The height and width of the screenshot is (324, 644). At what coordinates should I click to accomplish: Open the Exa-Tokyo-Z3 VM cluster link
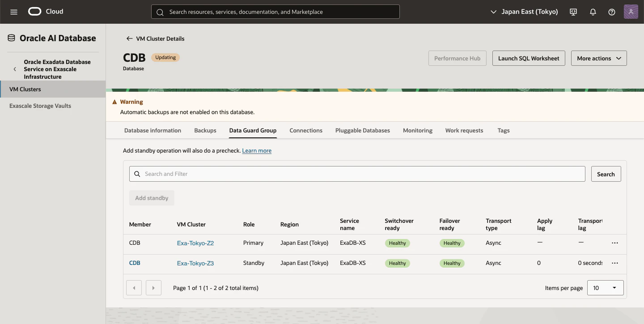click(195, 263)
